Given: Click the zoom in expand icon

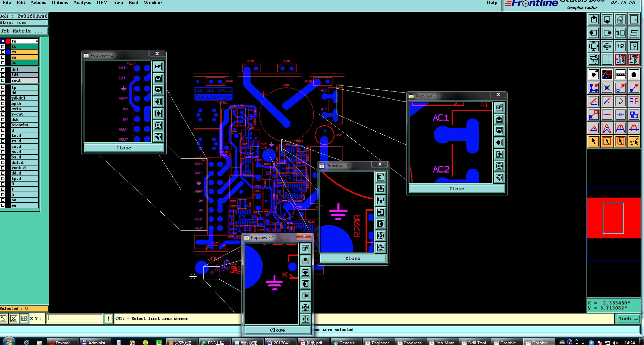Looking at the screenshot, I should pyautogui.click(x=594, y=46).
